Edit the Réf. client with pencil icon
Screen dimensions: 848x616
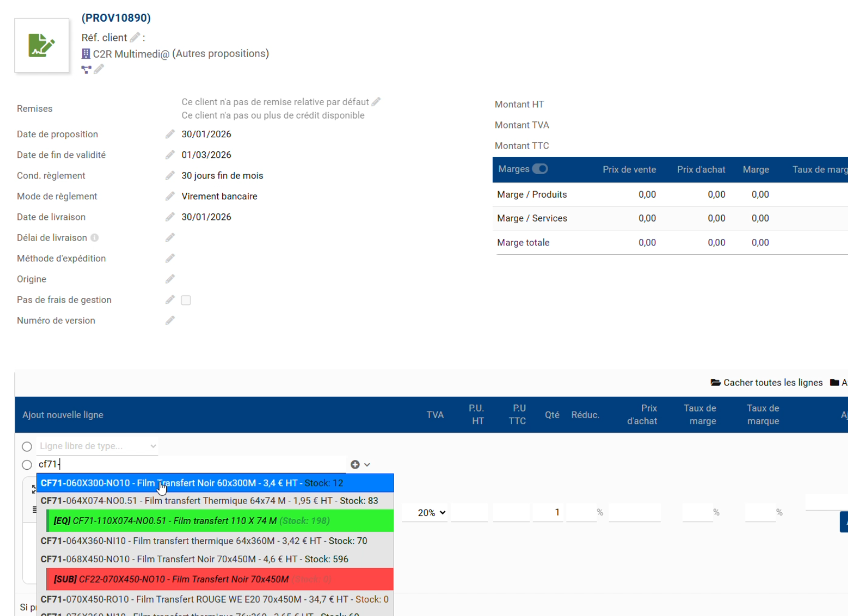135,38
